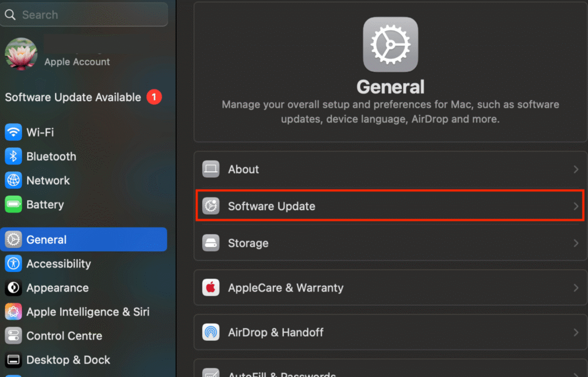This screenshot has width=588, height=377.
Task: Click the Storage drive icon
Action: coord(211,243)
